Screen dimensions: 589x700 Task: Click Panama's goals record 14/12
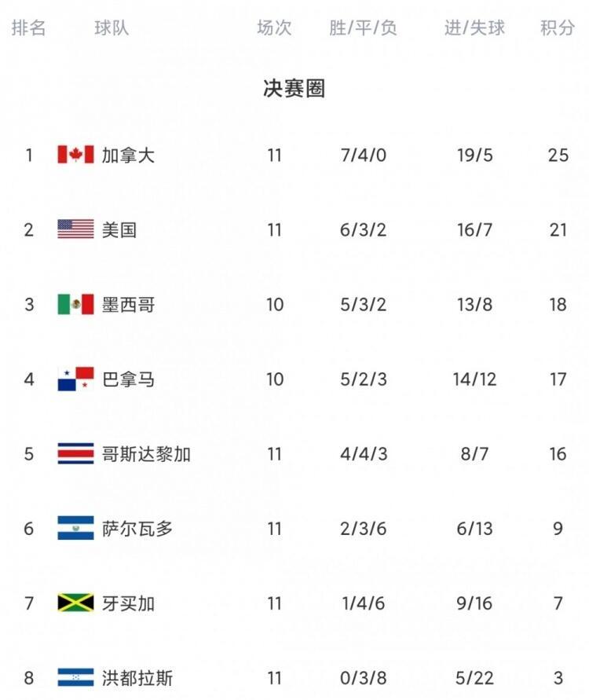[474, 379]
